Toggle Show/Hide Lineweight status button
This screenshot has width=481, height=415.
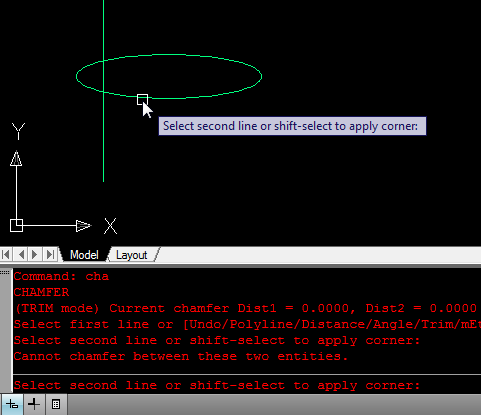coord(34,404)
